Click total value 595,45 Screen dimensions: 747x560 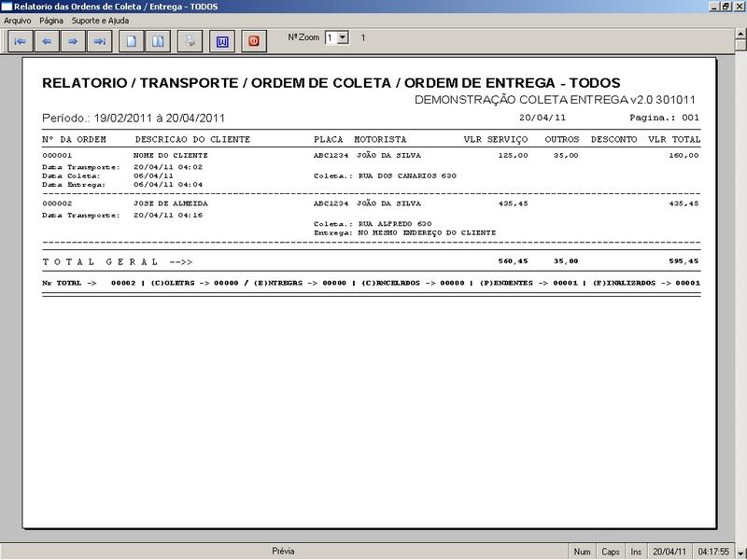[x=684, y=261]
